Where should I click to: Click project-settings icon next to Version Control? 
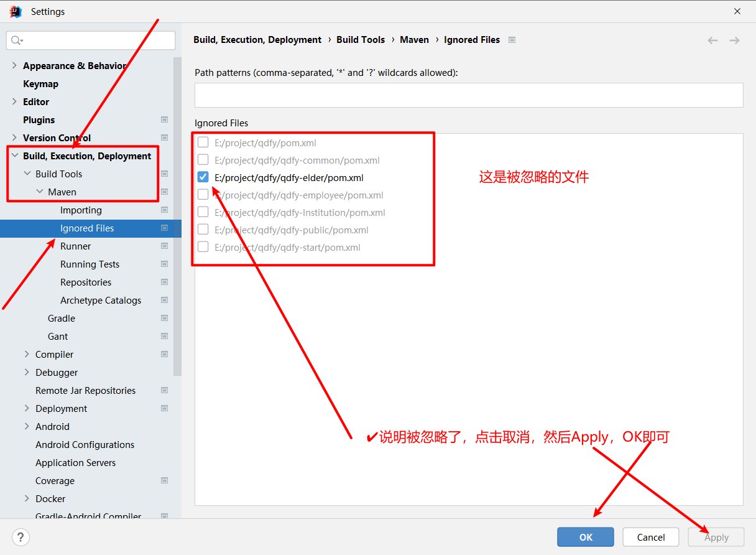[164, 138]
